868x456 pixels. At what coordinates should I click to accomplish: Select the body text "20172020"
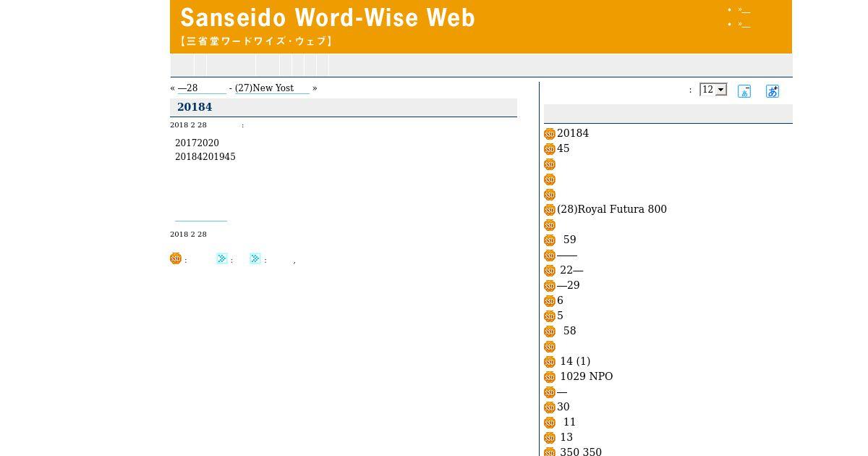[x=197, y=143]
